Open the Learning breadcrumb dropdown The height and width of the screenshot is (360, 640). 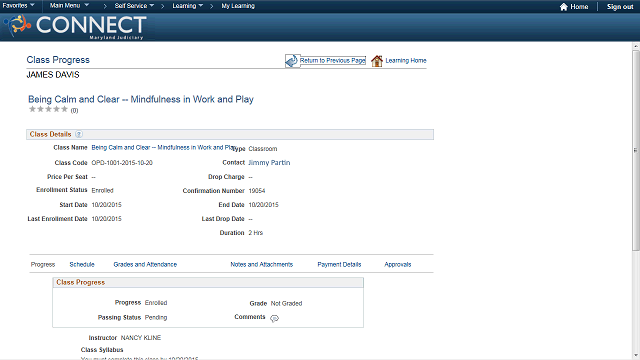188,6
